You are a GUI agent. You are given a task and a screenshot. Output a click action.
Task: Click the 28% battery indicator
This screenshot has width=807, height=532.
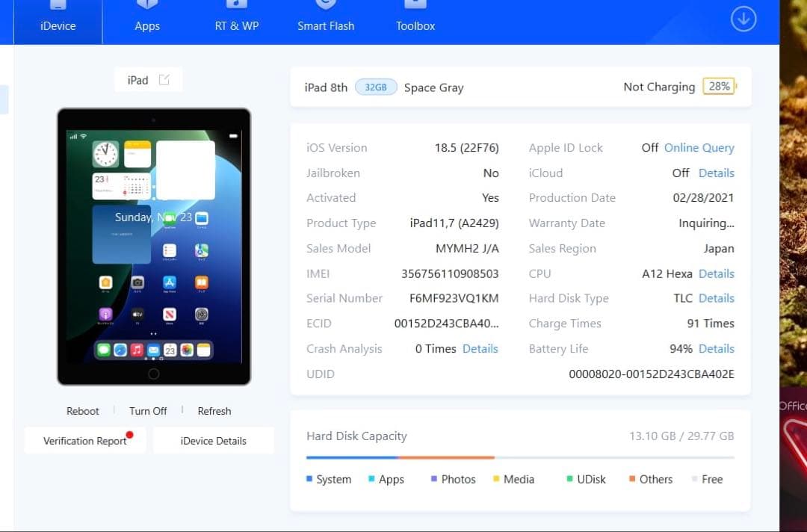click(719, 87)
